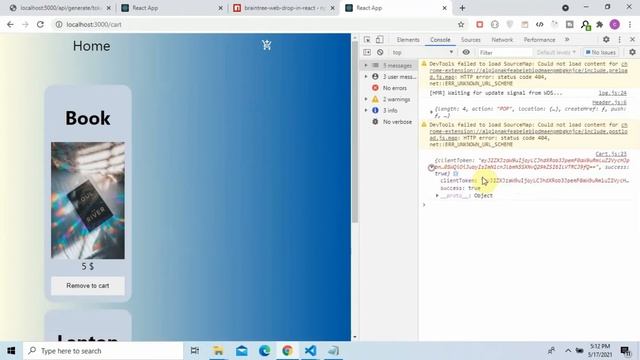
Task: Open Mail app from the taskbar
Action: point(242,351)
